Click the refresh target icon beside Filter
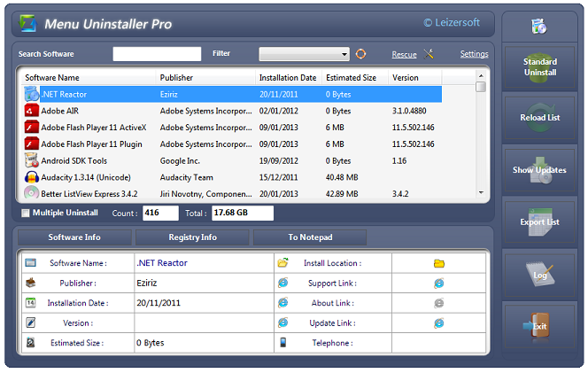 pyautogui.click(x=360, y=54)
